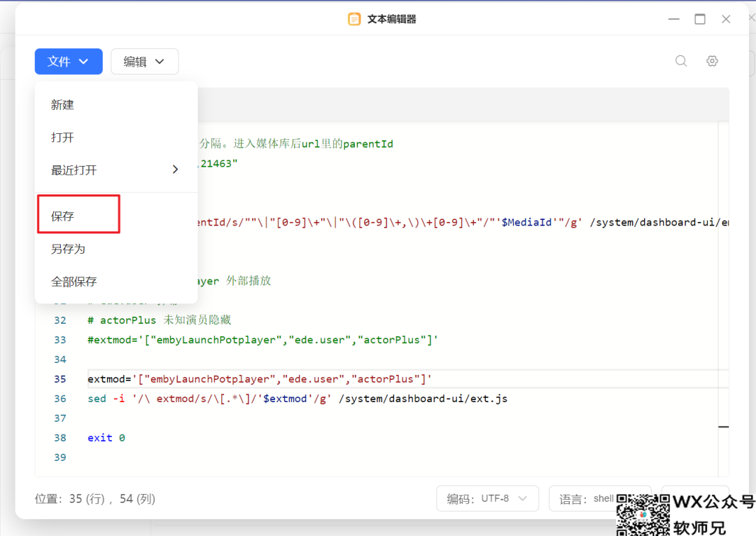756x536 pixels.
Task: Open the 编辑 dropdown menu button
Action: click(145, 61)
